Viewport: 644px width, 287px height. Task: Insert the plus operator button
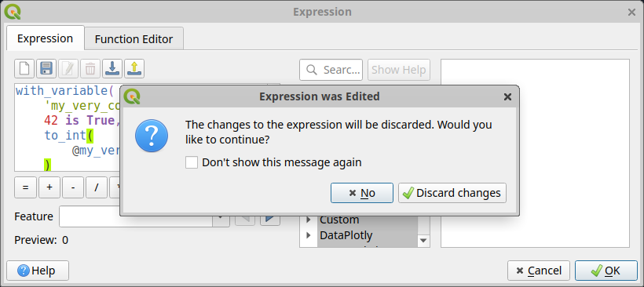point(49,187)
